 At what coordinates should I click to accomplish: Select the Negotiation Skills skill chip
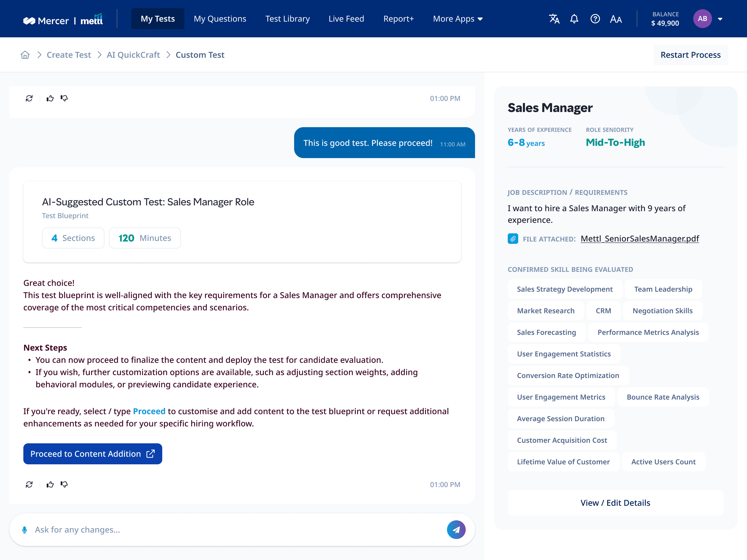coord(662,311)
